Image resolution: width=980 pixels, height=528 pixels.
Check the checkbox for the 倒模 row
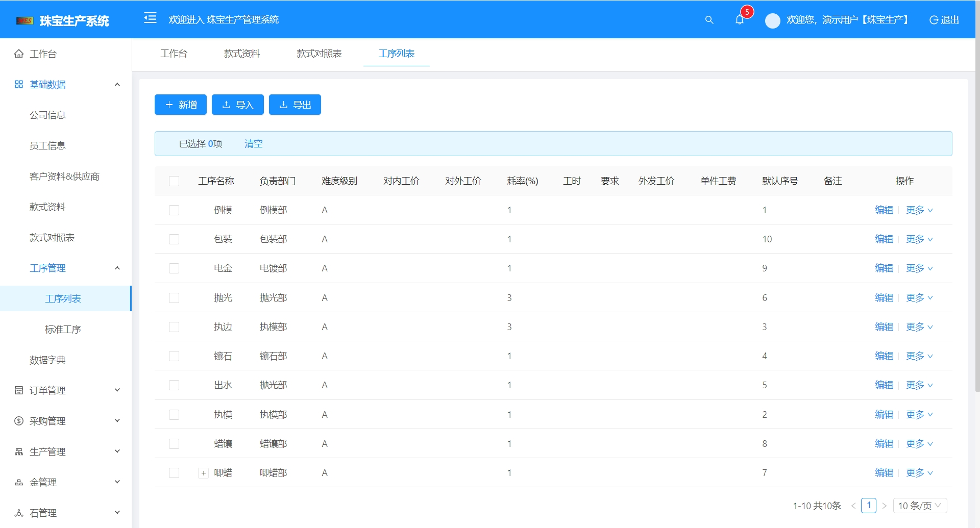[174, 210]
